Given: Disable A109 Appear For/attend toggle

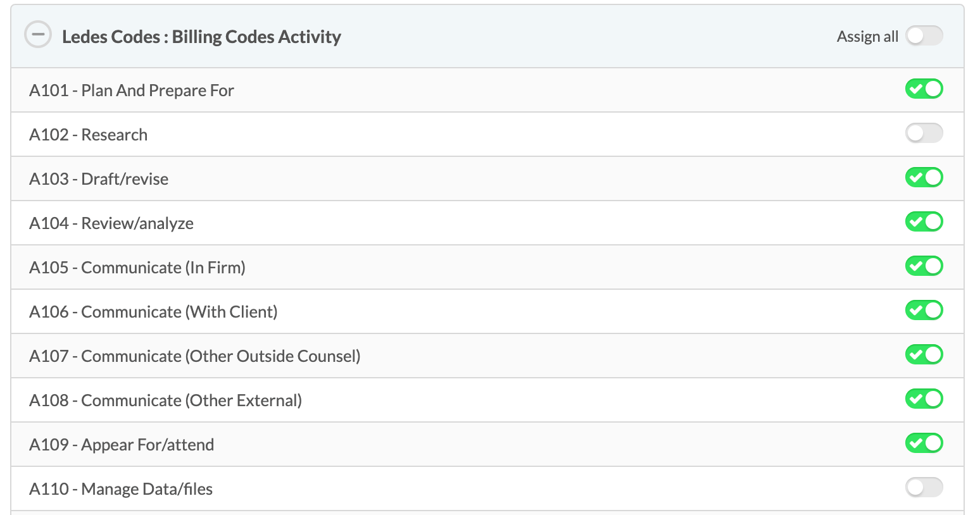Looking at the screenshot, I should click(924, 444).
